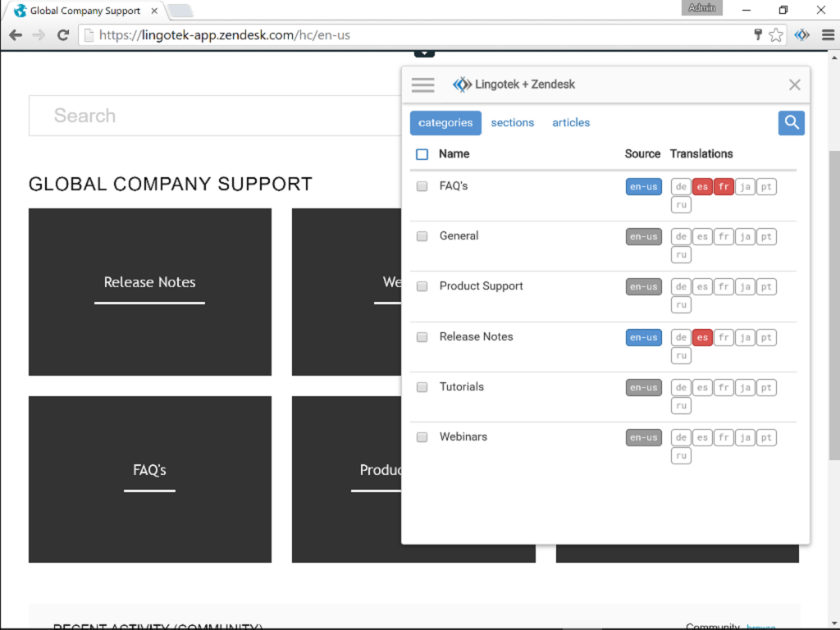Close the Lingotek + Zendesk panel
The height and width of the screenshot is (630, 840).
[794, 84]
